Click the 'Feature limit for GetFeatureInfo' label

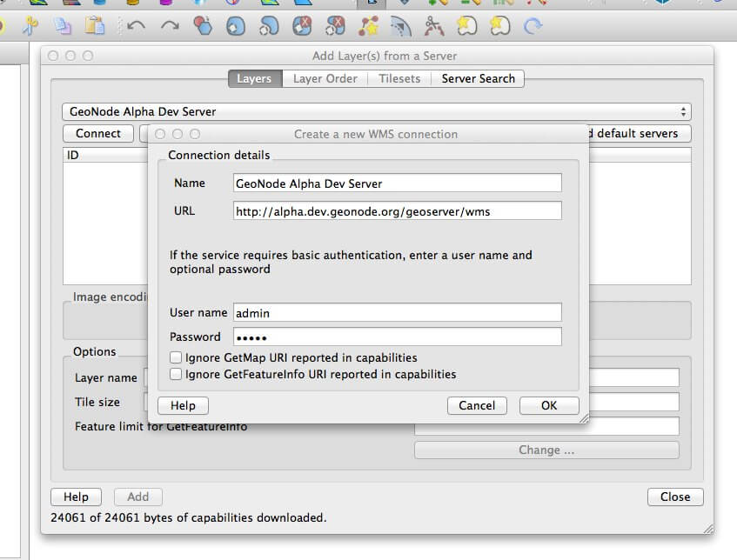click(x=161, y=427)
